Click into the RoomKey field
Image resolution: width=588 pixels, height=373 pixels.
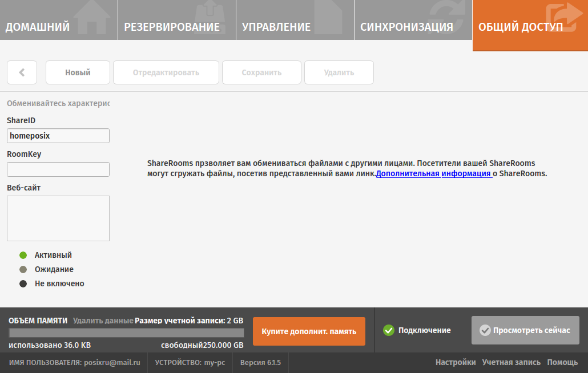click(x=58, y=169)
